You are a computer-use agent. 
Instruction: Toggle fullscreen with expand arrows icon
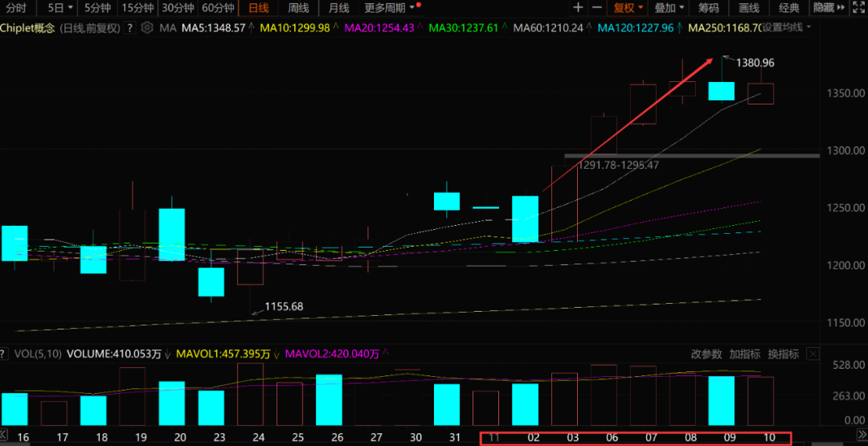pyautogui.click(x=858, y=8)
